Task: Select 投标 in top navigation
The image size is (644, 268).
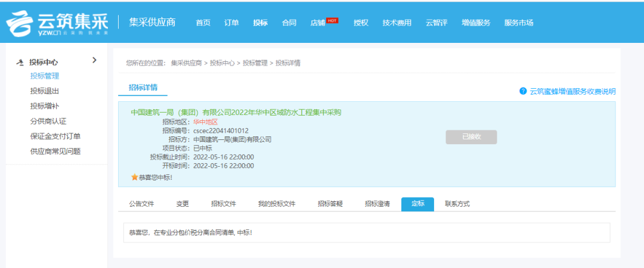Action: coord(261,23)
